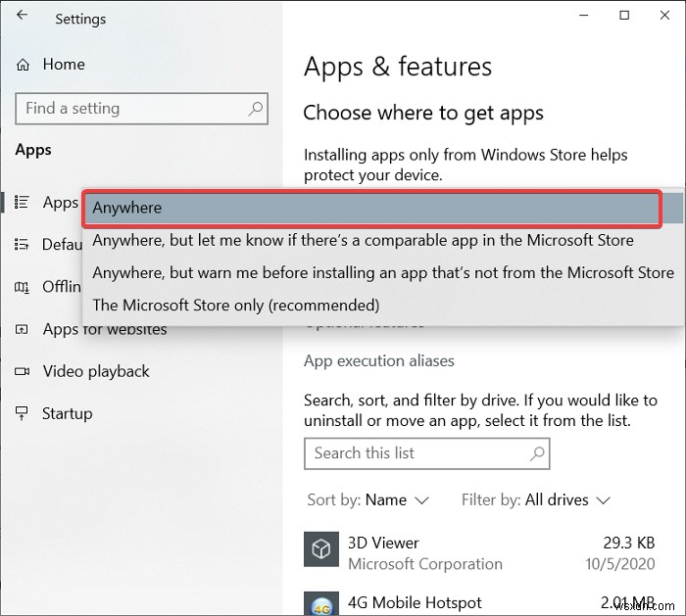This screenshot has width=686, height=616.
Task: Click the 10/5/2020 install date
Action: tap(620, 564)
